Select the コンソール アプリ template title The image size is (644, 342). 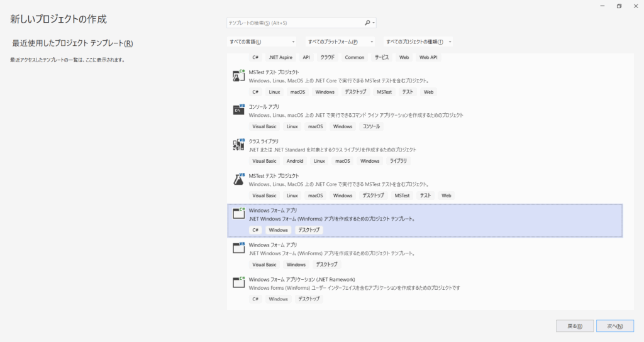click(x=264, y=107)
